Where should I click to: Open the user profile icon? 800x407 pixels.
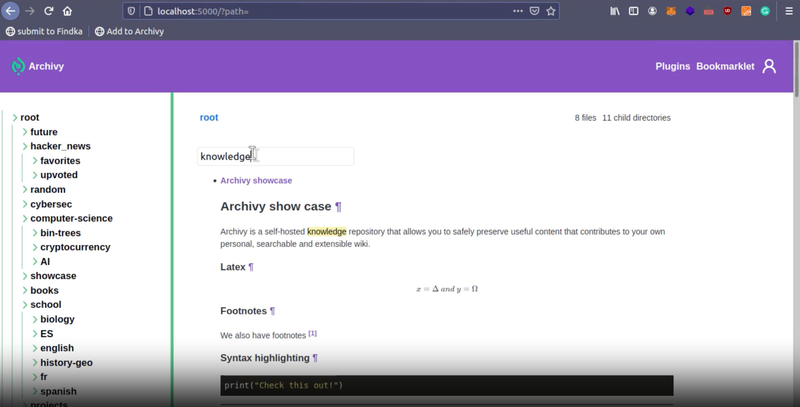[768, 66]
